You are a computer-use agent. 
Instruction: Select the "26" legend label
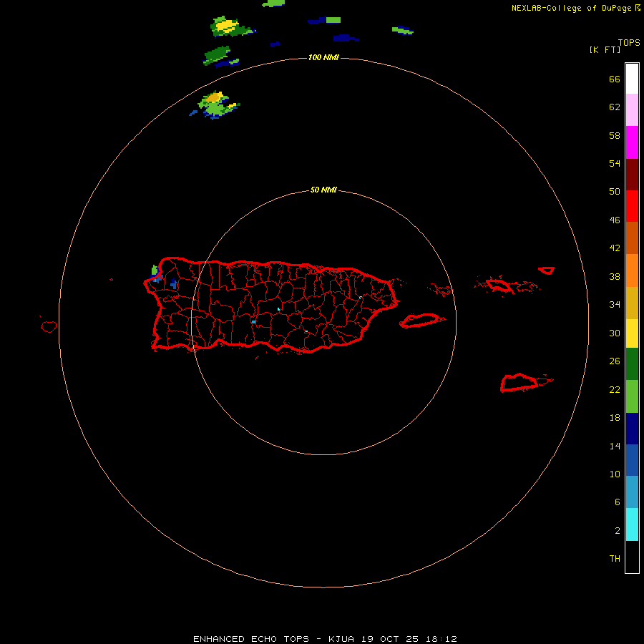(x=615, y=361)
